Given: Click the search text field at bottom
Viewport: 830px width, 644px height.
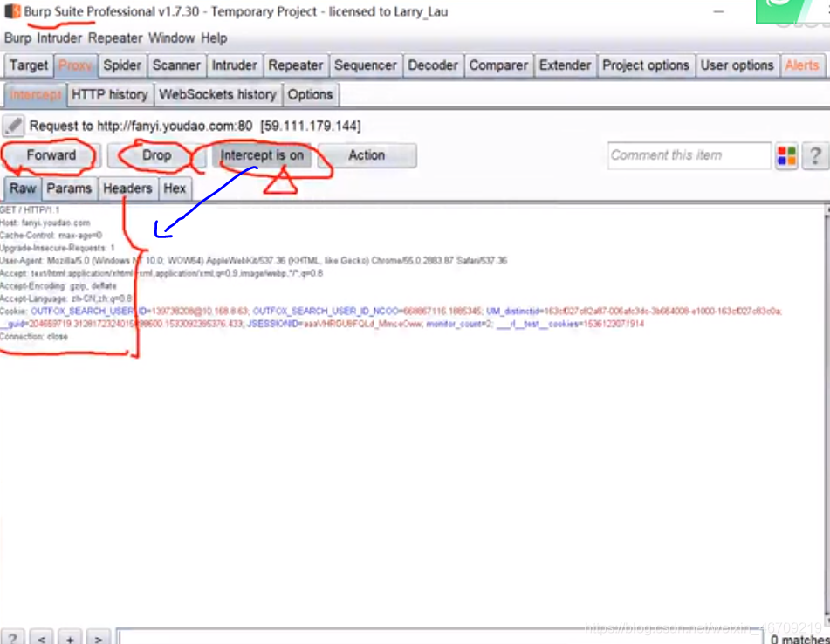Looking at the screenshot, I should click(439, 637).
